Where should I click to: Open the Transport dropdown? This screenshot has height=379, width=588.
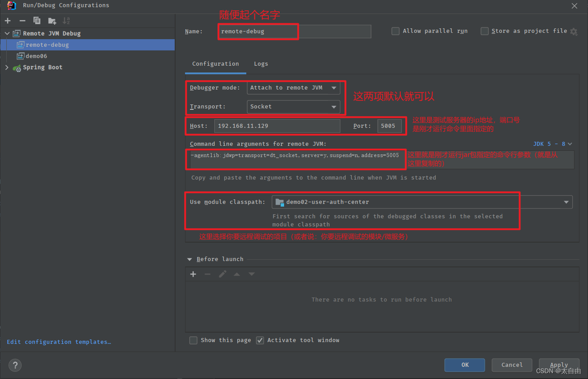[x=294, y=107]
